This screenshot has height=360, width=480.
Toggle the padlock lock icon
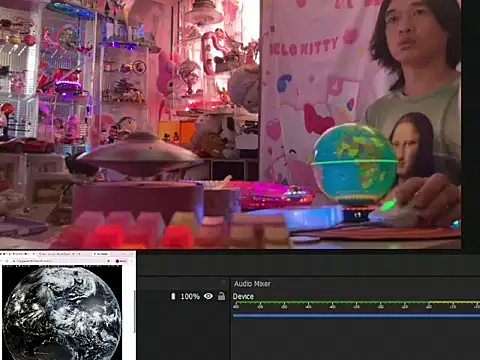[x=221, y=296]
